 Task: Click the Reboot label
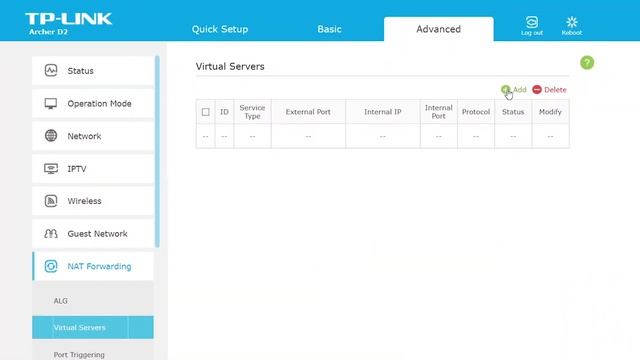pos(572,33)
